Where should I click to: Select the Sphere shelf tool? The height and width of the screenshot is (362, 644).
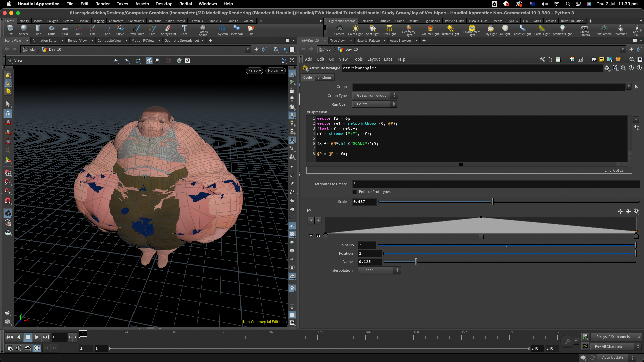coord(23,30)
